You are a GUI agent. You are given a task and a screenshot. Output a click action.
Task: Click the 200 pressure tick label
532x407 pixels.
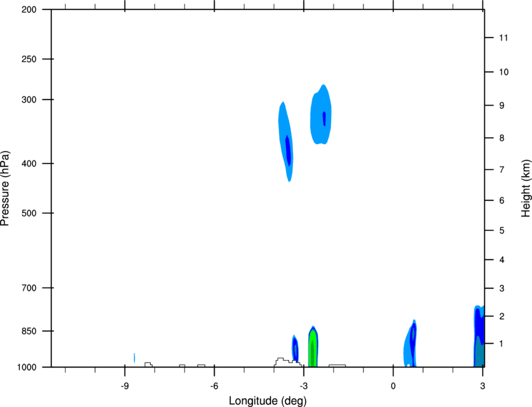(29, 9)
